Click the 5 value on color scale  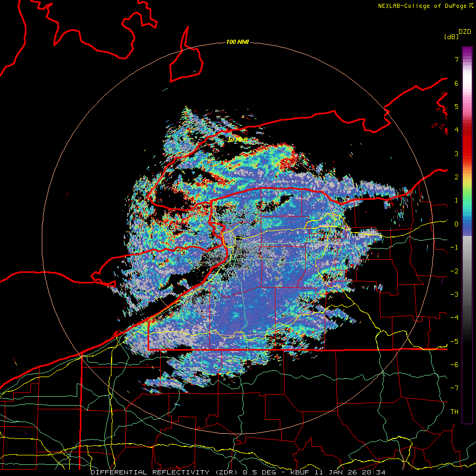point(456,106)
